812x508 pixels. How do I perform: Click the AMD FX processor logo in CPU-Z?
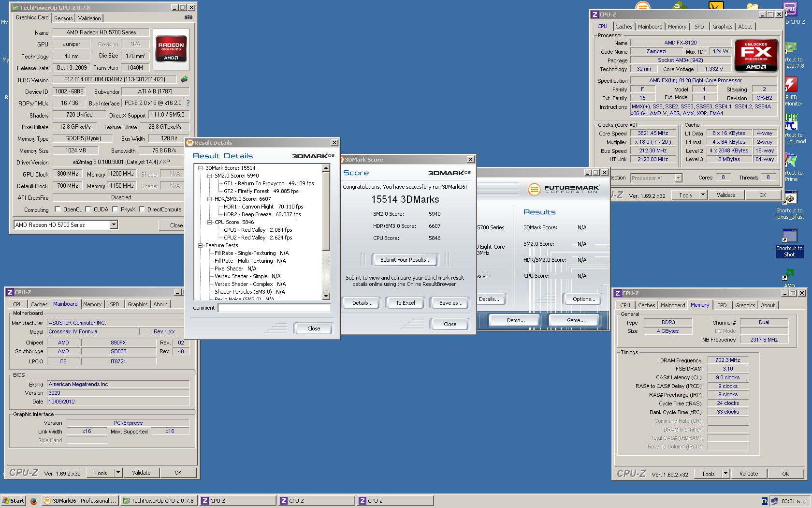(x=756, y=55)
